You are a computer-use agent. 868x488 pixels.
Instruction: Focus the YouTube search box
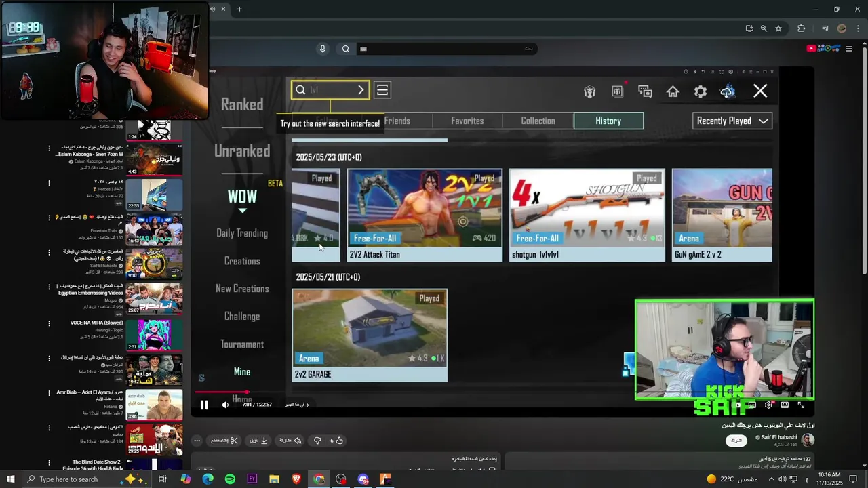pos(448,49)
